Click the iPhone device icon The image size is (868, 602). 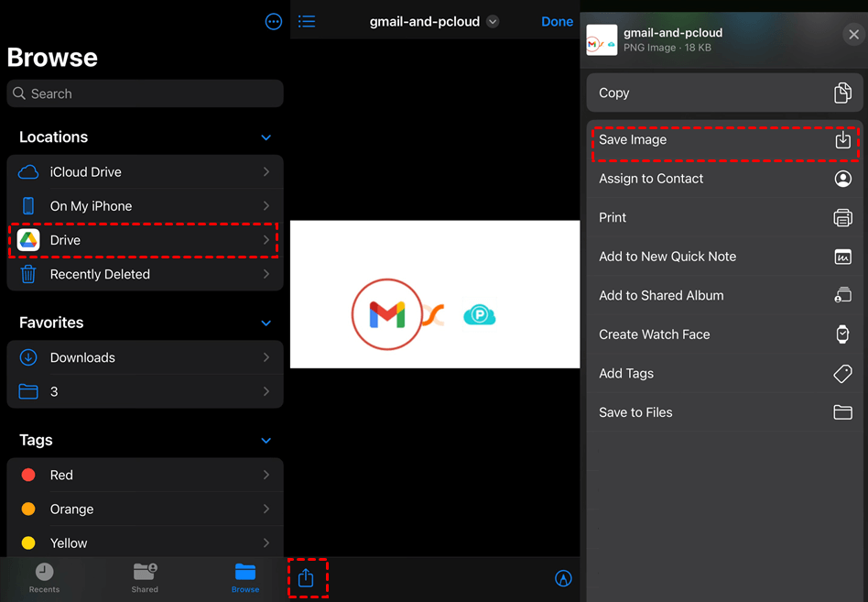[x=28, y=206]
